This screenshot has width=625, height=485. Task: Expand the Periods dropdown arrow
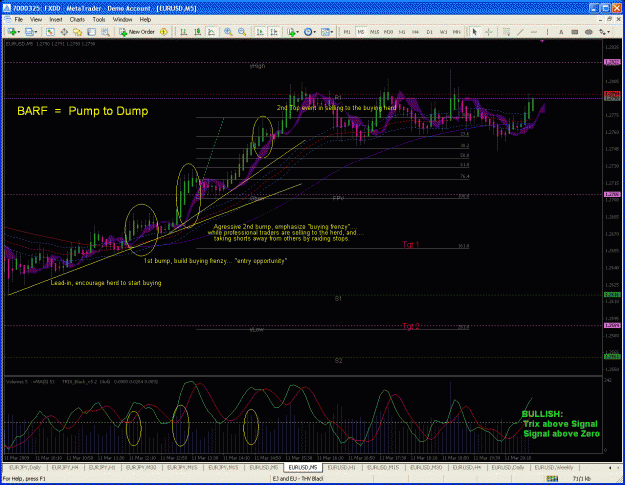(314, 32)
